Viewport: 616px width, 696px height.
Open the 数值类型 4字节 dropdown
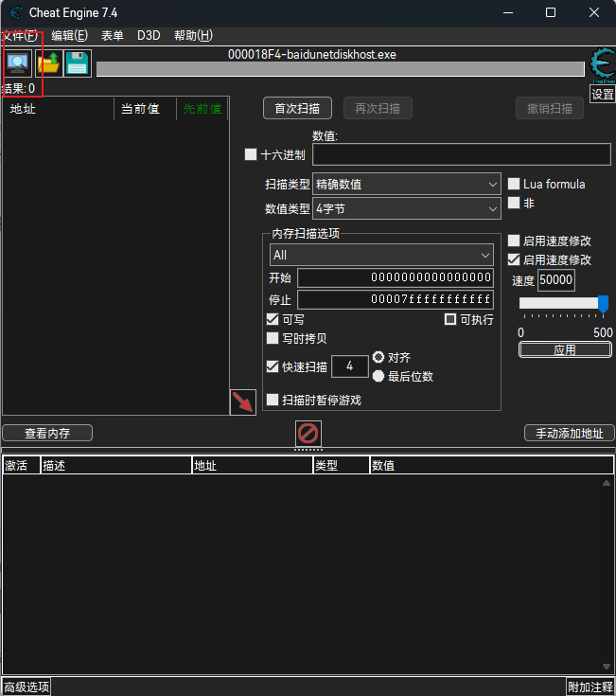pyautogui.click(x=407, y=208)
